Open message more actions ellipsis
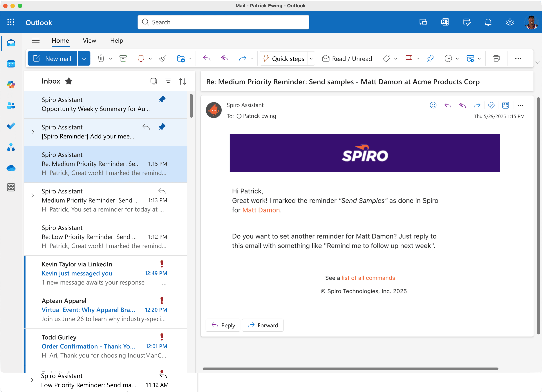This screenshot has height=392, width=542. pyautogui.click(x=521, y=105)
